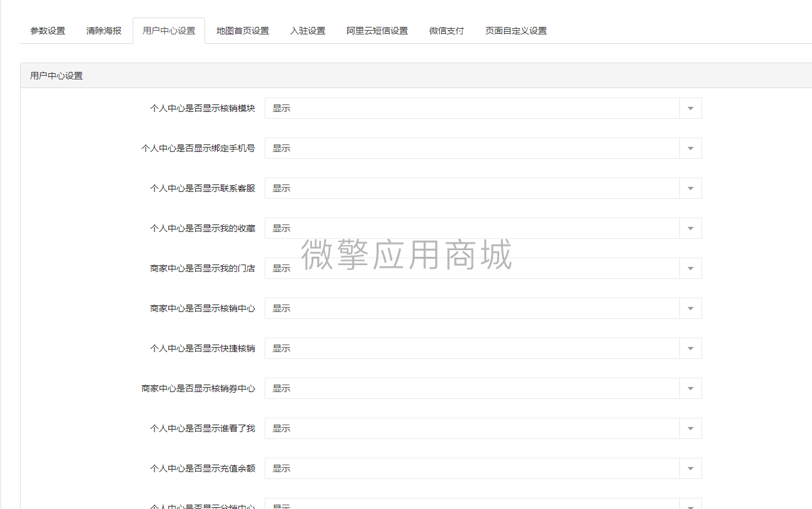This screenshot has width=812, height=509.
Task: Select the 页面自定义设置 tab
Action: [516, 31]
